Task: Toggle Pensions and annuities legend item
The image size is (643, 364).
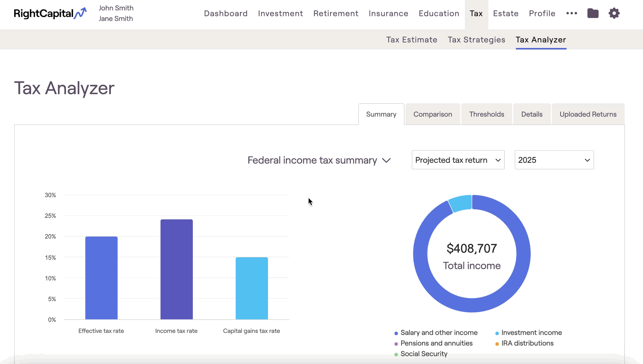Action: pyautogui.click(x=436, y=343)
